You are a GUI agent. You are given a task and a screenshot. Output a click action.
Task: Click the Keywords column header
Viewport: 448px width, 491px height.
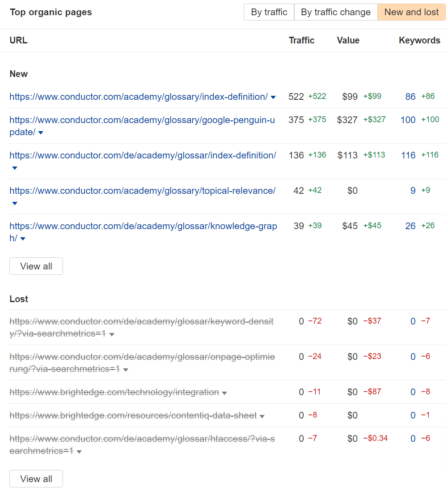click(419, 40)
